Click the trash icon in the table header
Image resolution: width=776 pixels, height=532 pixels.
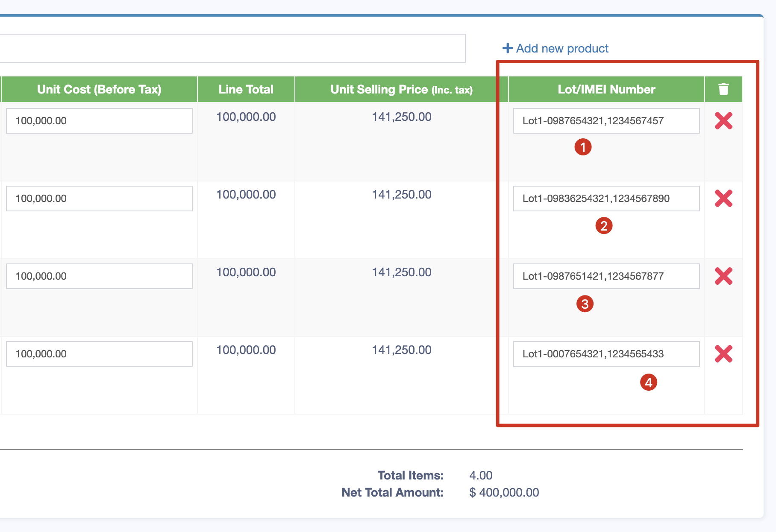723,89
